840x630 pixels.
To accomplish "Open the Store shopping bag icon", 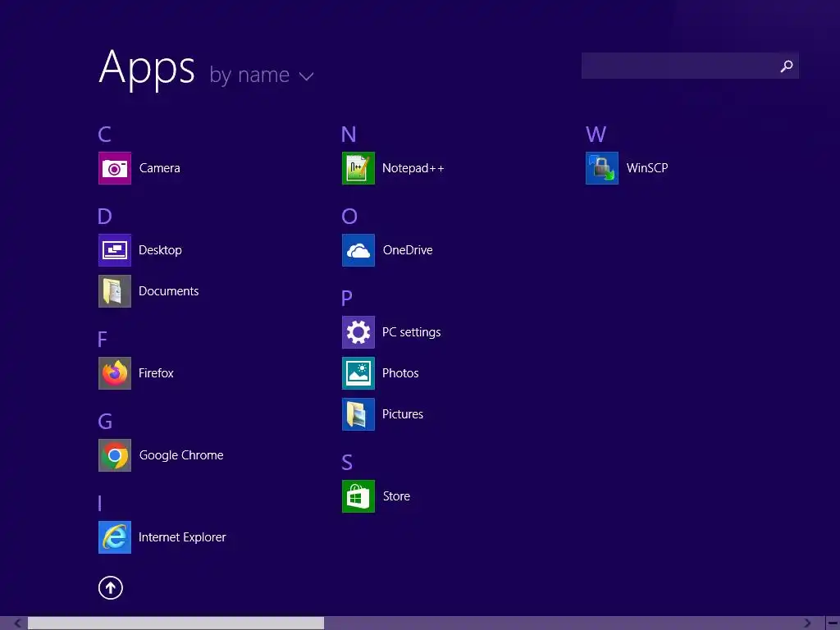I will tap(358, 496).
